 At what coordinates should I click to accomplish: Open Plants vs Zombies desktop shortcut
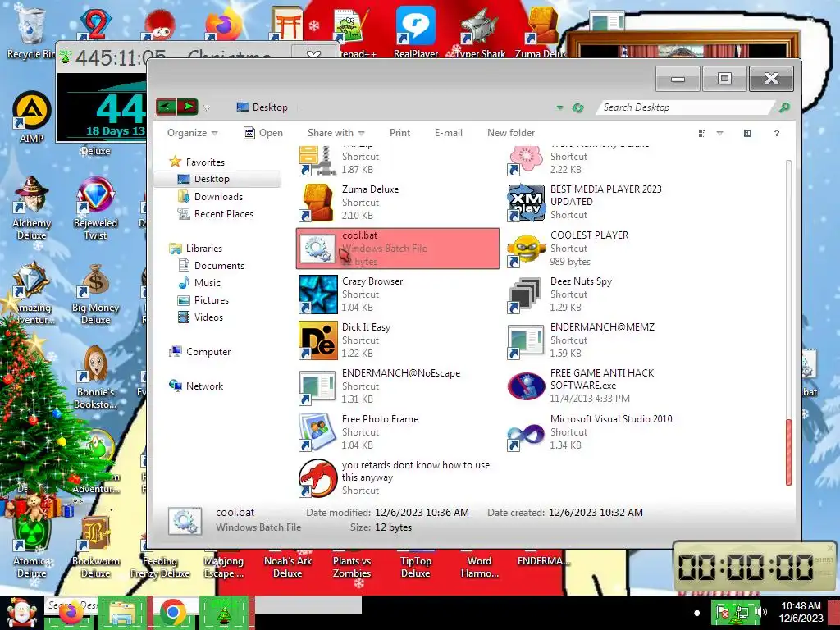351,566
